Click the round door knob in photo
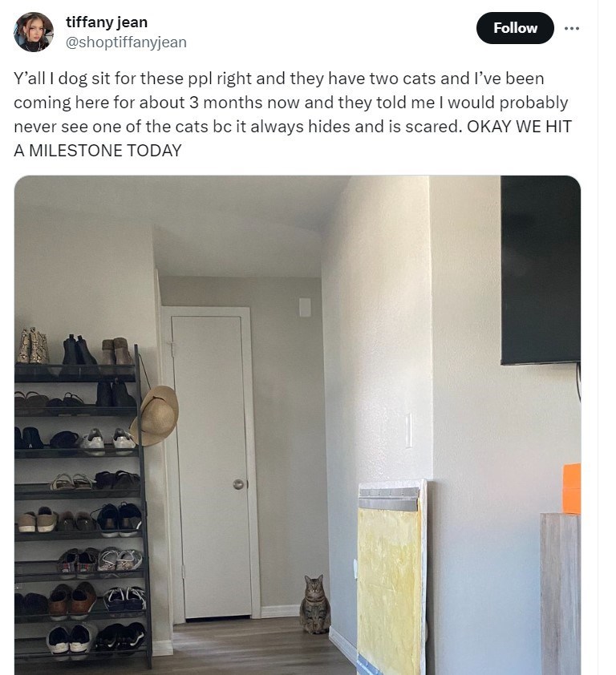Viewport: 616px width, 675px height. (x=238, y=484)
